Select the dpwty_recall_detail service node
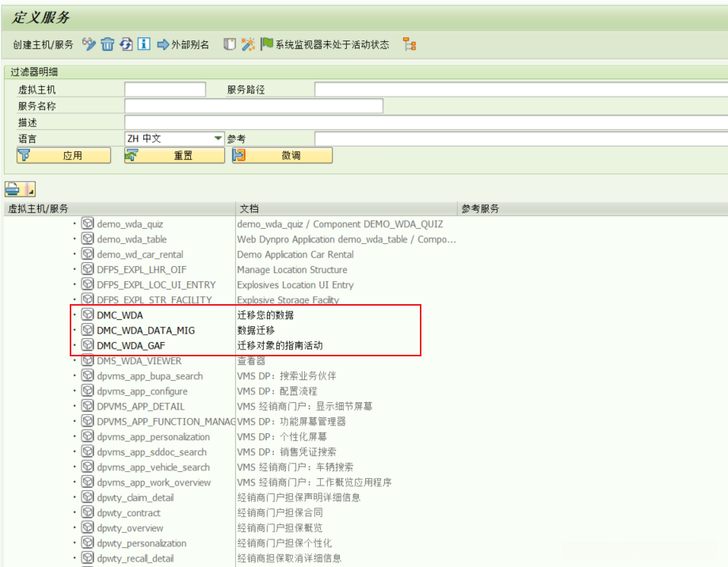 135,558
